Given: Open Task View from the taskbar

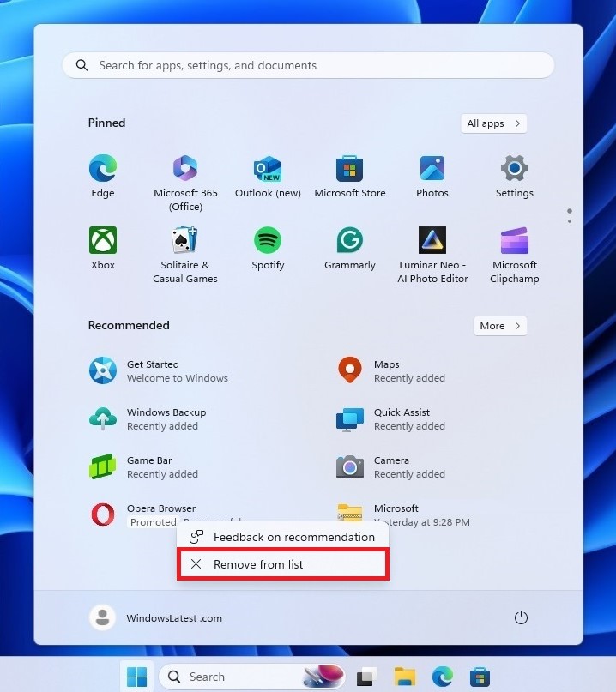Looking at the screenshot, I should pos(367,677).
